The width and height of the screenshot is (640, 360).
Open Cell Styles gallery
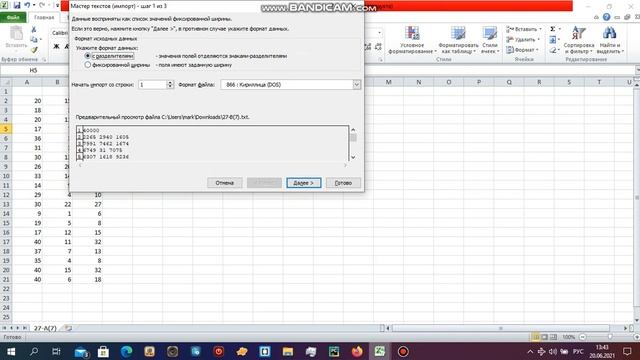pyautogui.click(x=489, y=40)
